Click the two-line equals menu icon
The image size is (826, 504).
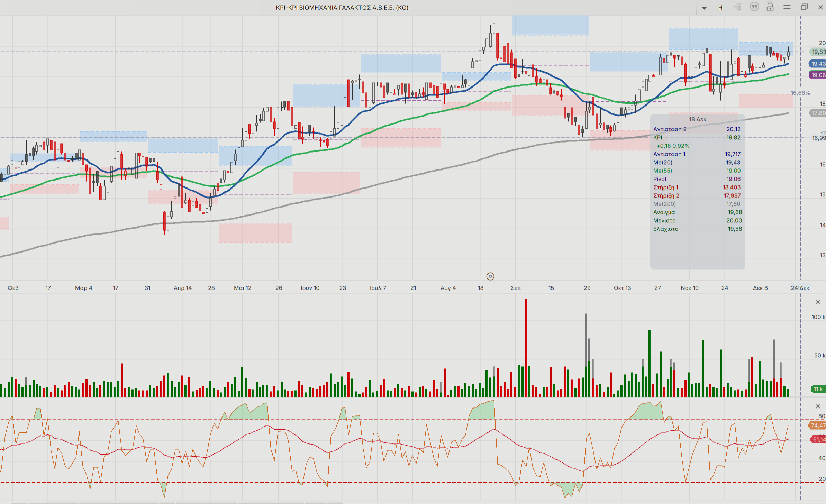coord(787,7)
